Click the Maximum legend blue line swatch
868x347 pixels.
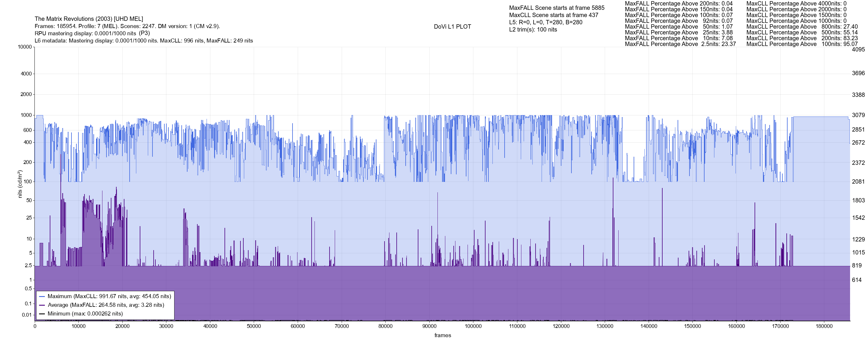(x=42, y=296)
